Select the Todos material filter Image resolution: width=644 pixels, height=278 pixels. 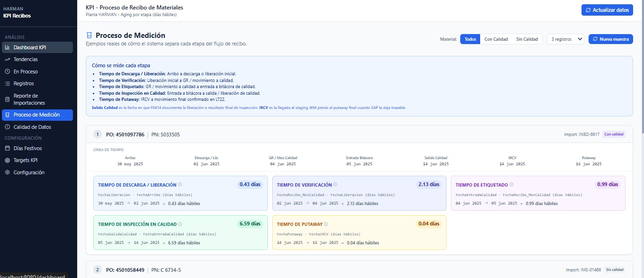(x=470, y=39)
